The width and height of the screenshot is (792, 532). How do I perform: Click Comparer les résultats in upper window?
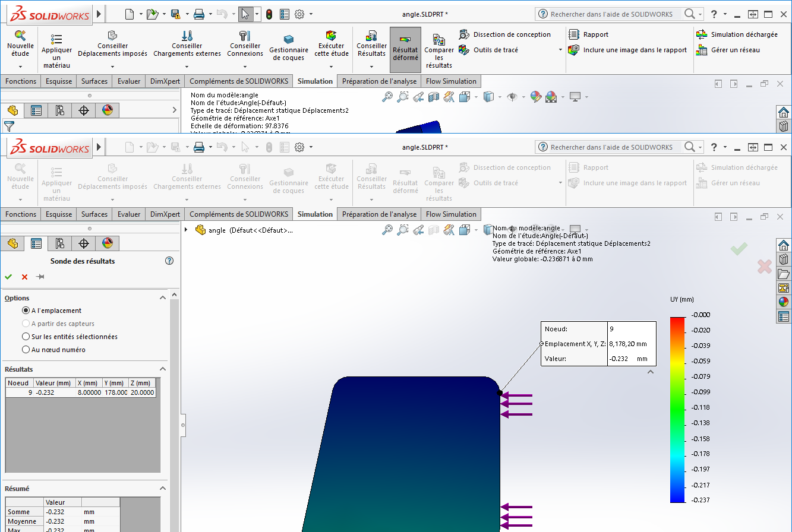tap(439, 51)
